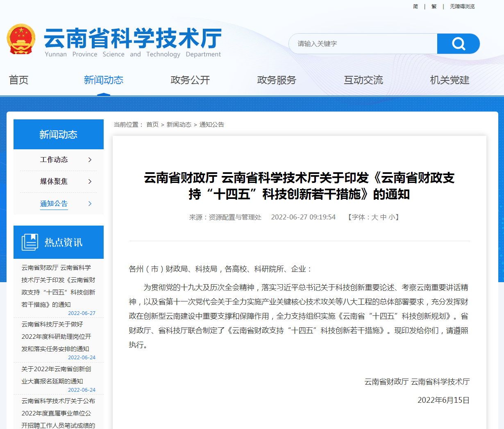Expand the 通知公告 chevron arrow

pyautogui.click(x=90, y=204)
